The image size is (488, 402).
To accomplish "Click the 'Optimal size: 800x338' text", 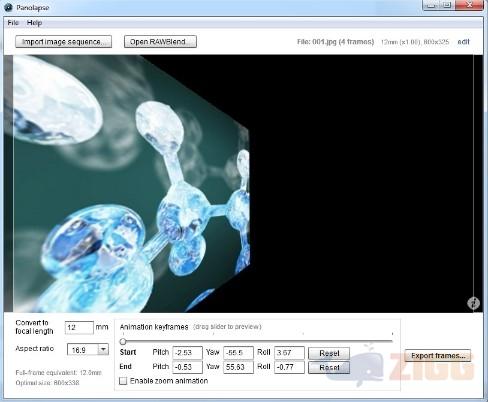I will [47, 383].
